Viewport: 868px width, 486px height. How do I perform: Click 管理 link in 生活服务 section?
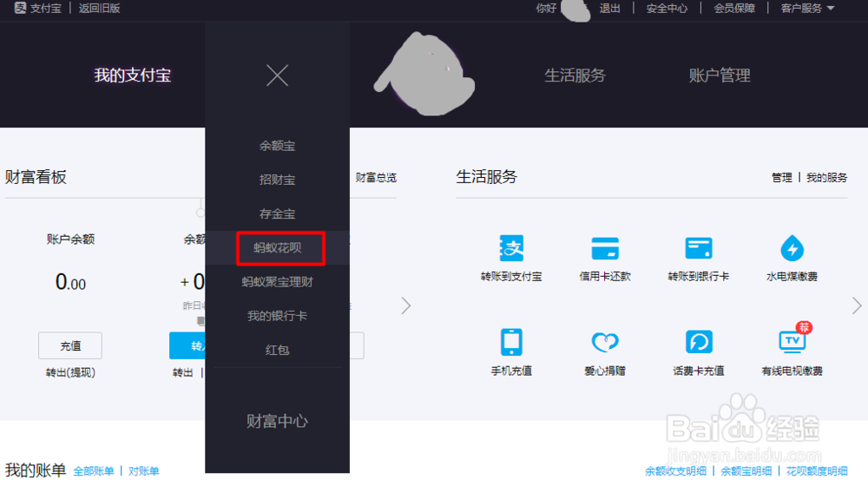click(782, 178)
